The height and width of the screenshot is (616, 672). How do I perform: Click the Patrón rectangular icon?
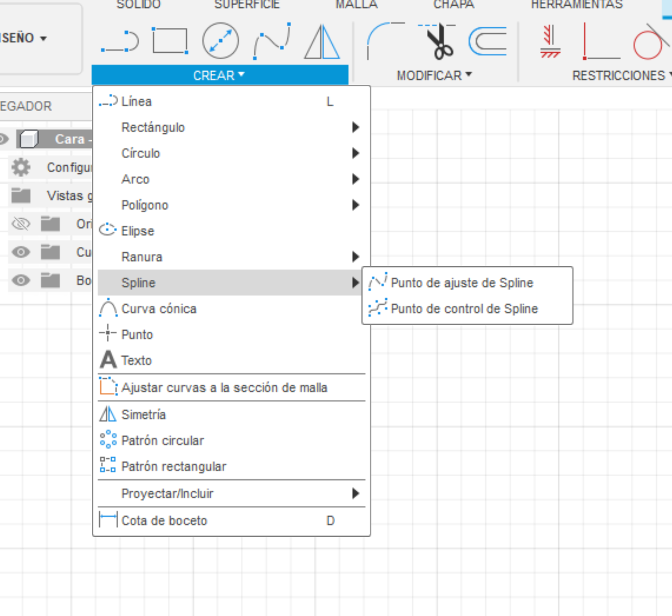point(108,465)
